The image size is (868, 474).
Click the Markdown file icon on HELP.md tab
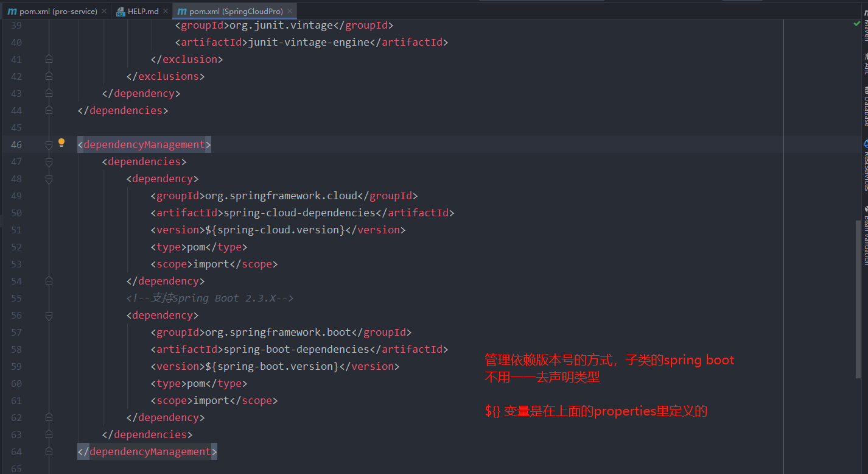(120, 12)
